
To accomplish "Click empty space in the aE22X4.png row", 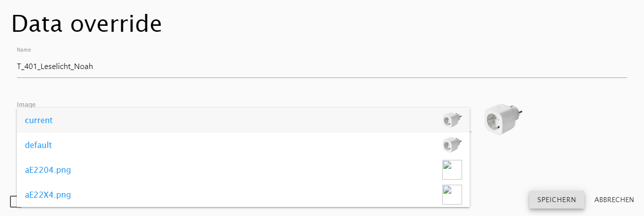I will point(248,195).
